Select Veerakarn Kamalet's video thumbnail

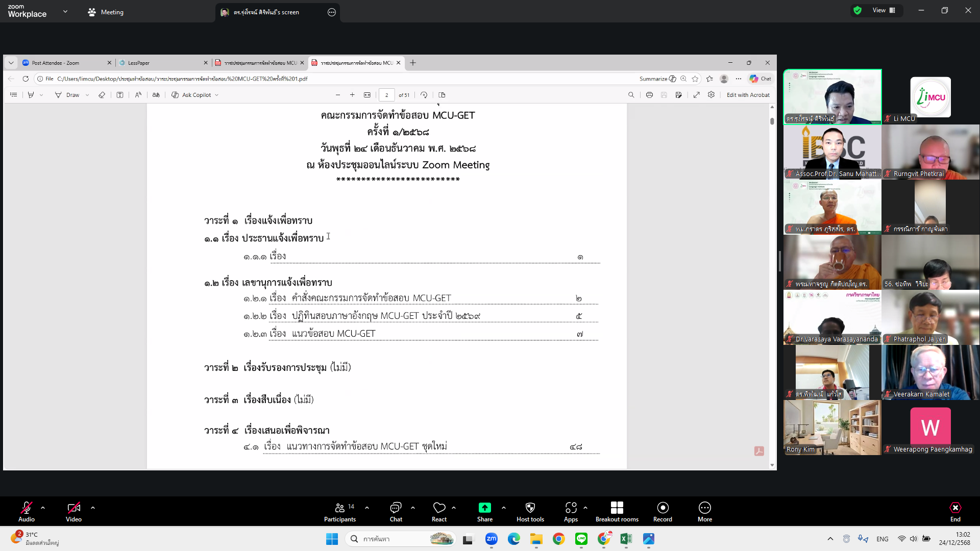click(x=930, y=372)
